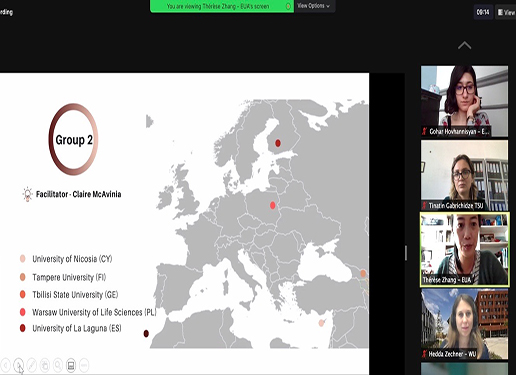Image resolution: width=516 pixels, height=375 pixels.
Task: Click the lightbulb Facilitator icon
Action: [27, 194]
